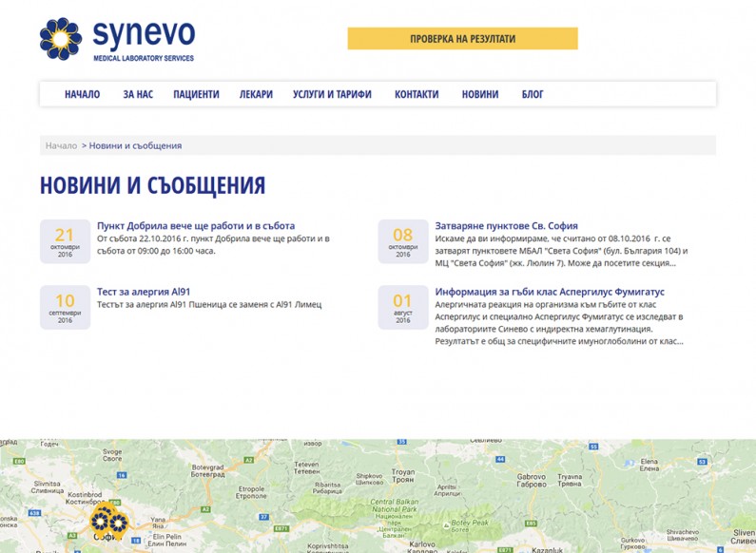756x553 pixels.
Task: Click the right Synevo map marker in Sofia
Action: pyautogui.click(x=119, y=524)
